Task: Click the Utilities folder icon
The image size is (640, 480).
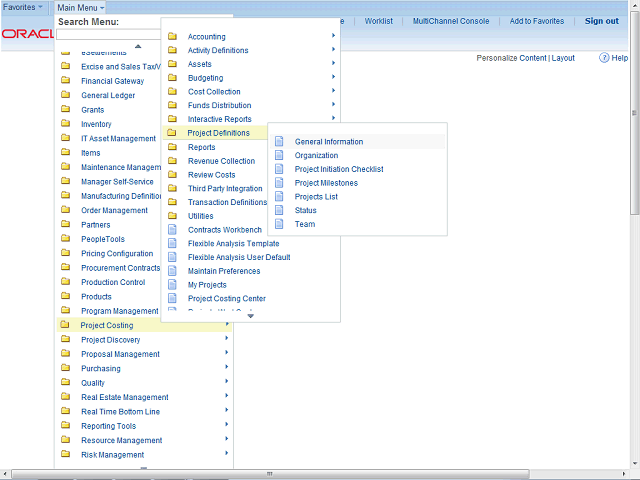Action: pos(173,216)
